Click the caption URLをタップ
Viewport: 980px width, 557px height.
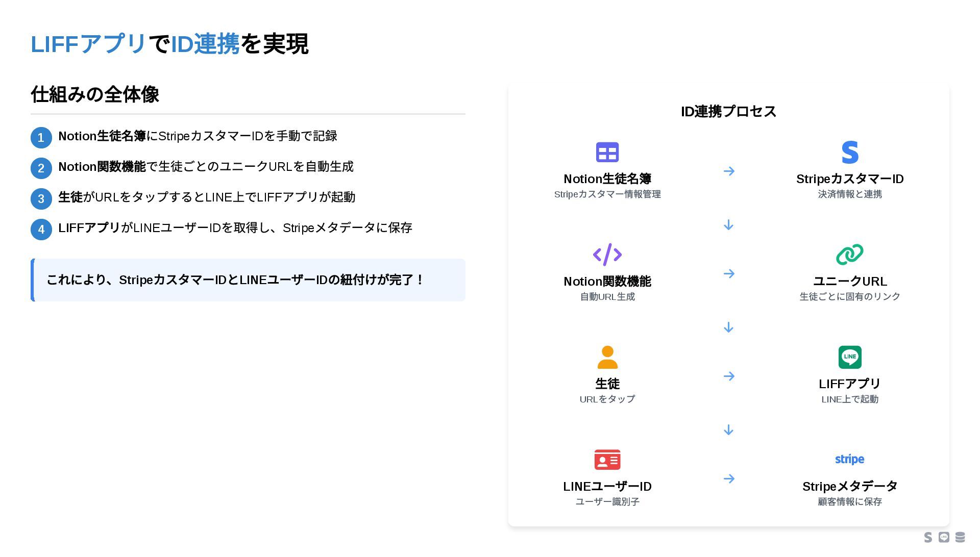(x=607, y=399)
